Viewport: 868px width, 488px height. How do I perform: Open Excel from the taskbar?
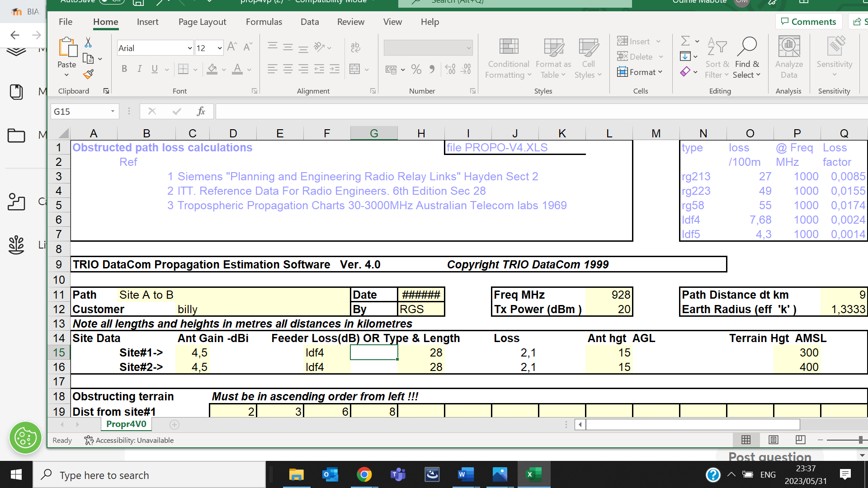(x=533, y=474)
